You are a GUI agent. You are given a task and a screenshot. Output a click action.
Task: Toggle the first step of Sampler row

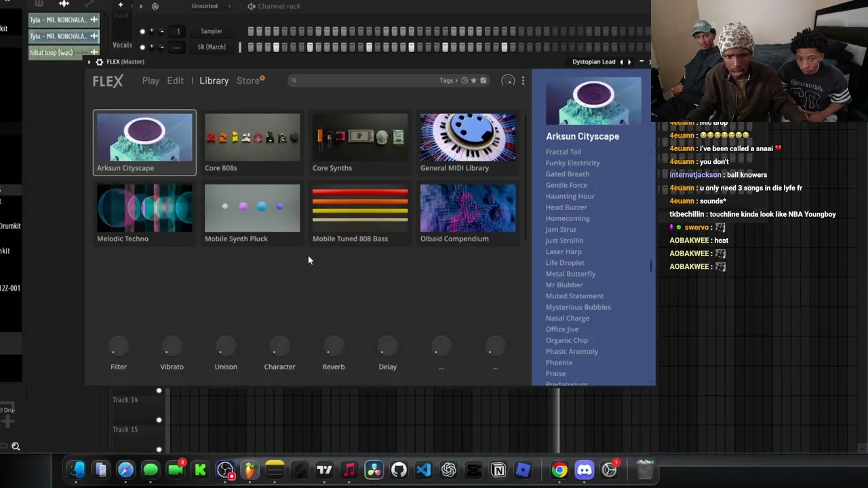(251, 31)
